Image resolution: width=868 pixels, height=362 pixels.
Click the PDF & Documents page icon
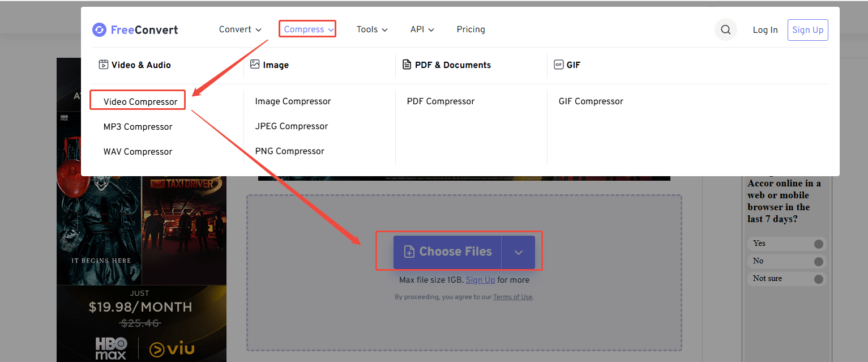(407, 65)
